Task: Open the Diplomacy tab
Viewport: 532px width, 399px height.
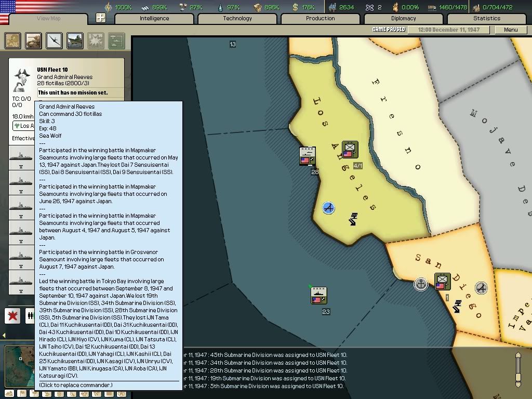Action: (x=404, y=19)
